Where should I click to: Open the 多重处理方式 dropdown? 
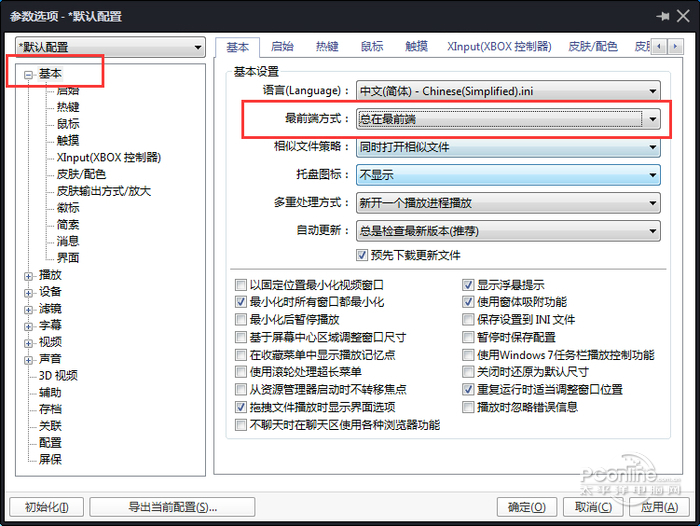click(508, 203)
